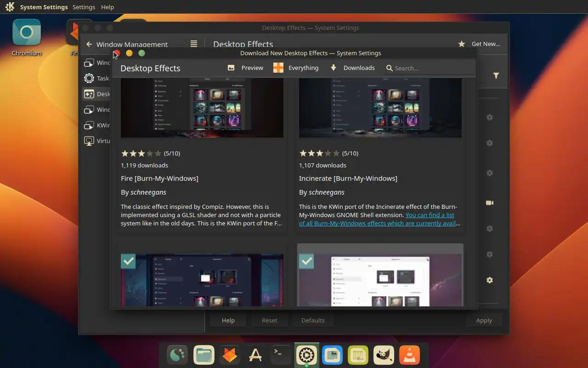Click the magnifier icon in the search box
Viewport: 588px width, 368px height.
click(390, 68)
